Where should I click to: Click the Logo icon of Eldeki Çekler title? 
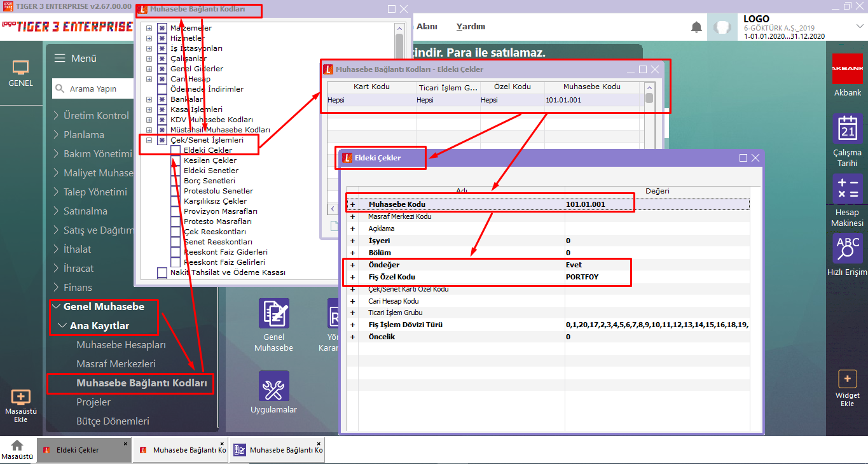click(347, 158)
